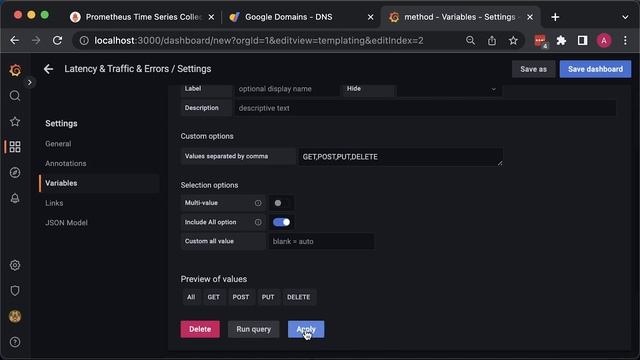Image resolution: width=640 pixels, height=360 pixels.
Task: Click the Label optional display name field
Action: (287, 89)
